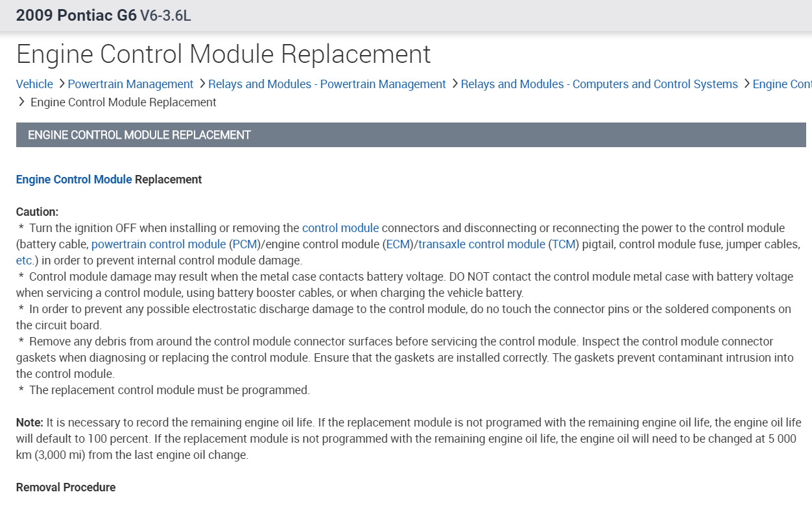The image size is (812, 514).
Task: Click the 2009 Pontiac G6 vehicle title
Action: click(x=77, y=16)
